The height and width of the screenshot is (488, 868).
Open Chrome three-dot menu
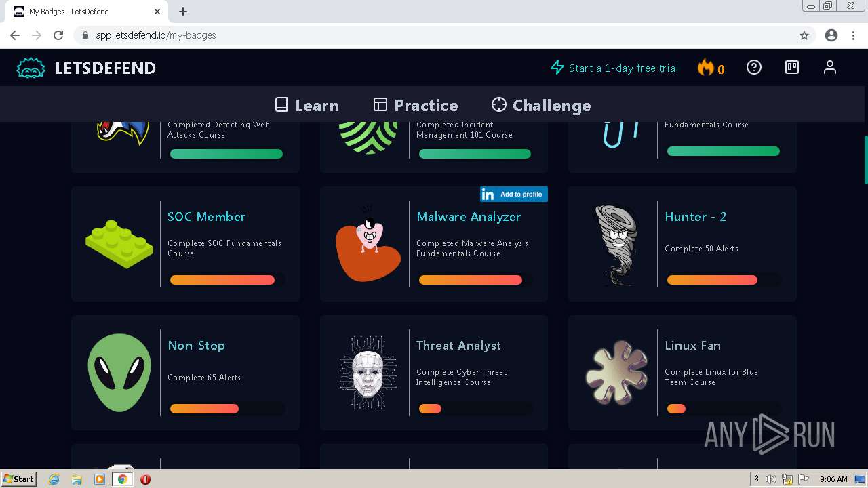point(853,35)
